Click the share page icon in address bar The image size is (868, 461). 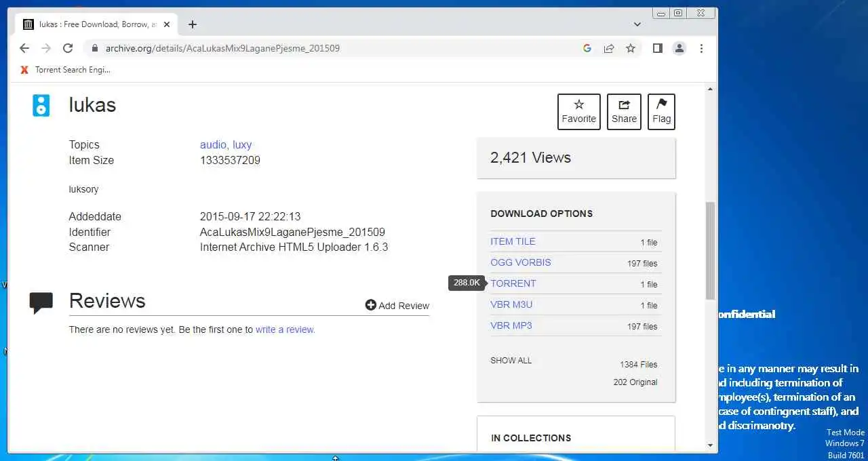tap(609, 48)
